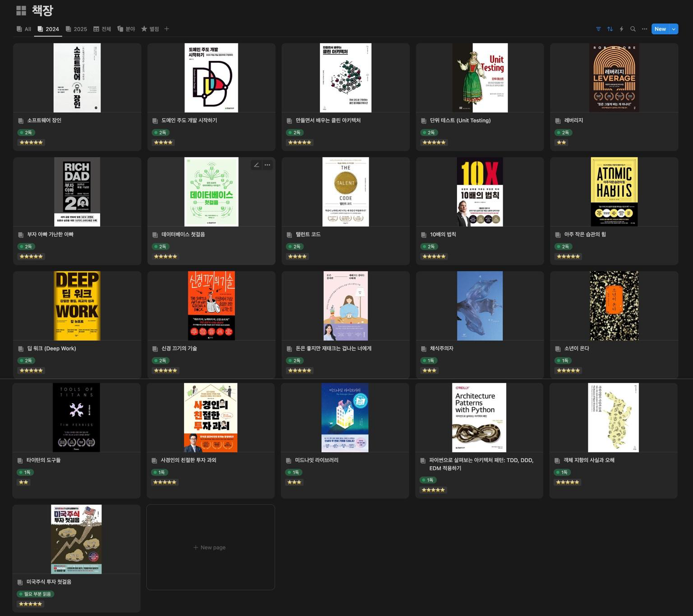Click the page icon beside 채식주의자
The width and height of the screenshot is (693, 616).
click(424, 349)
